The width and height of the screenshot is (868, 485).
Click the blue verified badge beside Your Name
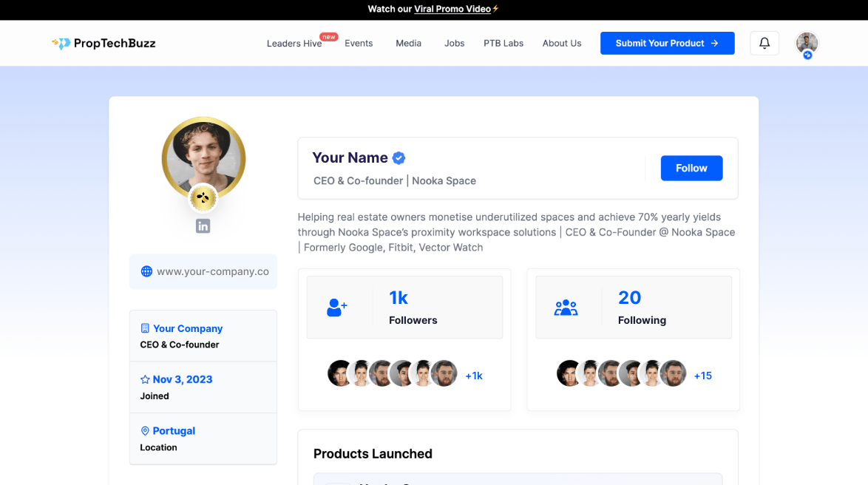(399, 157)
